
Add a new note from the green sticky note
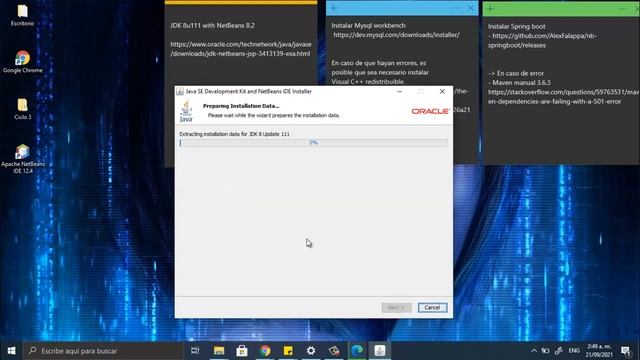tap(491, 9)
